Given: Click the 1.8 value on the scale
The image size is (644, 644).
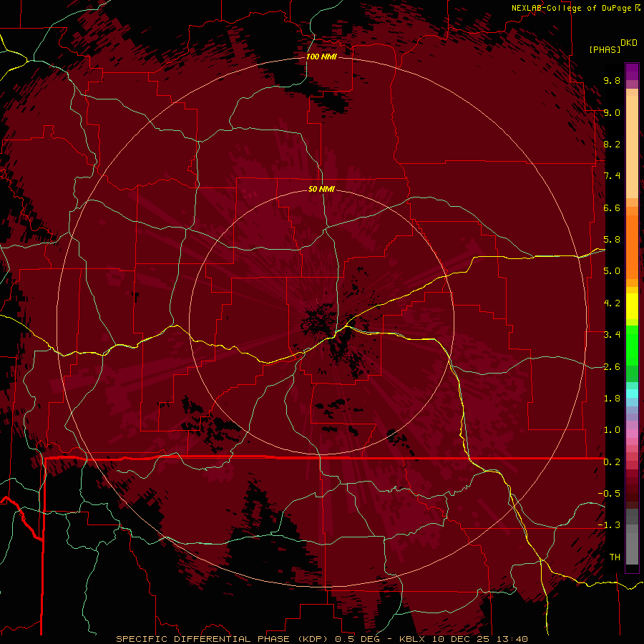Looking at the screenshot, I should [x=612, y=399].
